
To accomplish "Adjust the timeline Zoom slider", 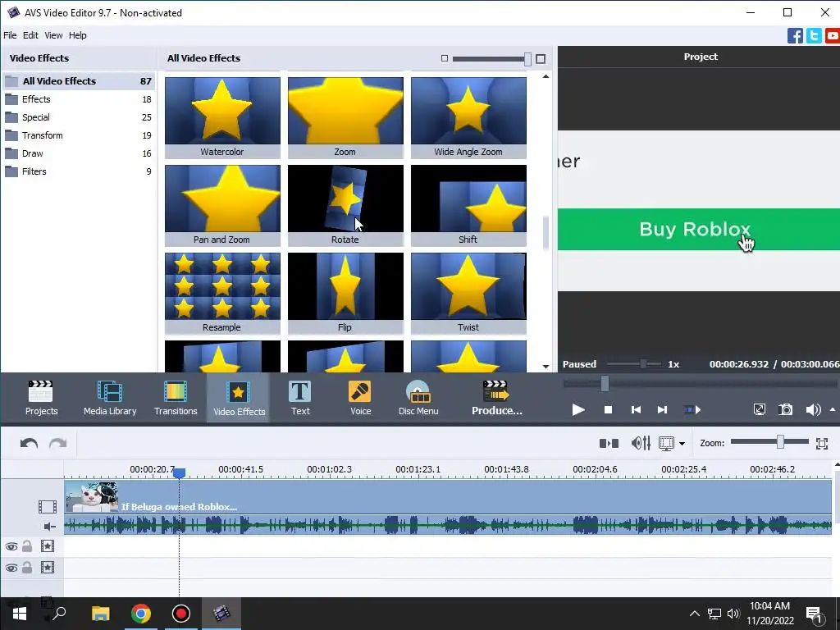I will pyautogui.click(x=781, y=442).
